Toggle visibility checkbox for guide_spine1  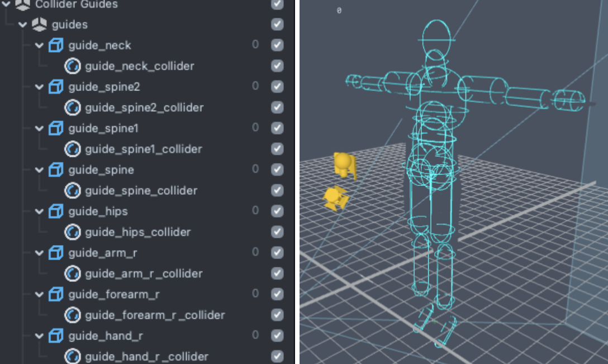coord(277,128)
